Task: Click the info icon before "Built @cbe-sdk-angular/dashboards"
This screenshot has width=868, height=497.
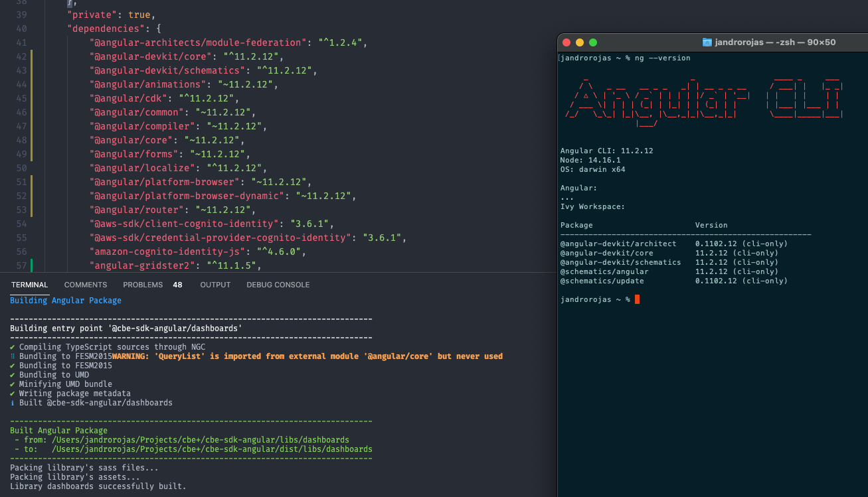Action: [x=11, y=402]
